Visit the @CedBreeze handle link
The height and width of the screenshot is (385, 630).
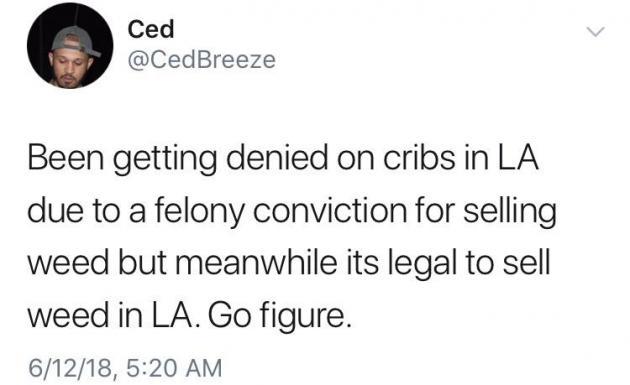tap(202, 60)
